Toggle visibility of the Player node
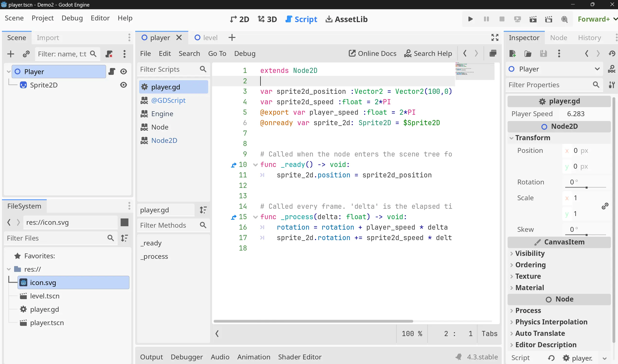 124,71
